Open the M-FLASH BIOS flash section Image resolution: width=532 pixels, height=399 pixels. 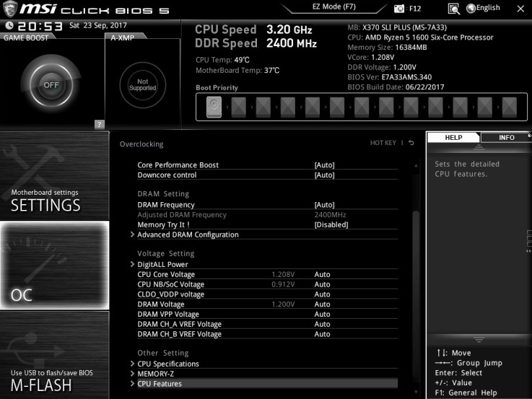point(55,355)
